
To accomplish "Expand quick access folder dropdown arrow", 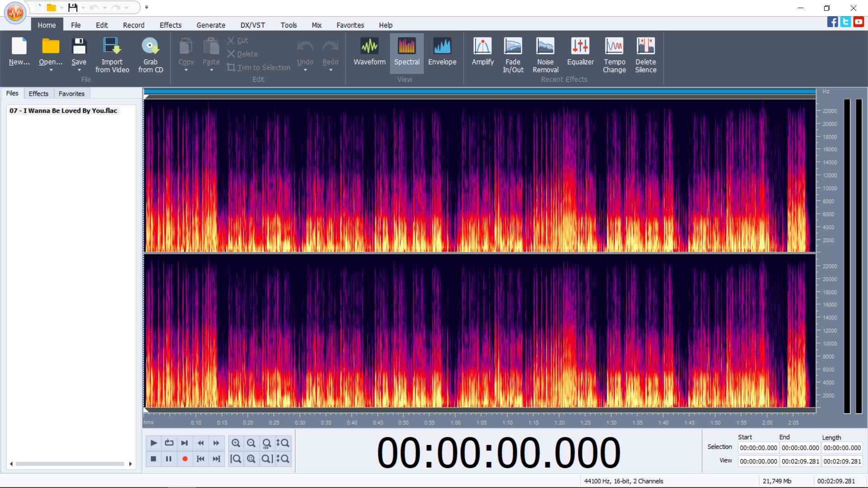I will (62, 8).
